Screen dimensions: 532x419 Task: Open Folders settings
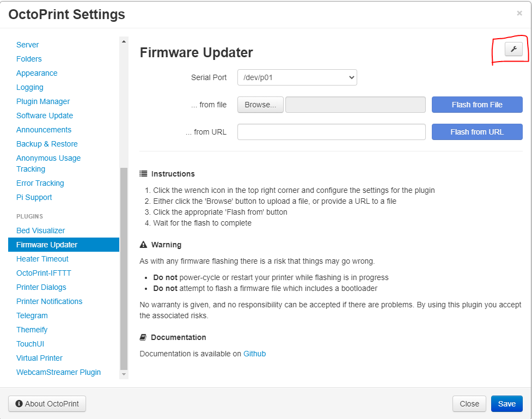[29, 59]
